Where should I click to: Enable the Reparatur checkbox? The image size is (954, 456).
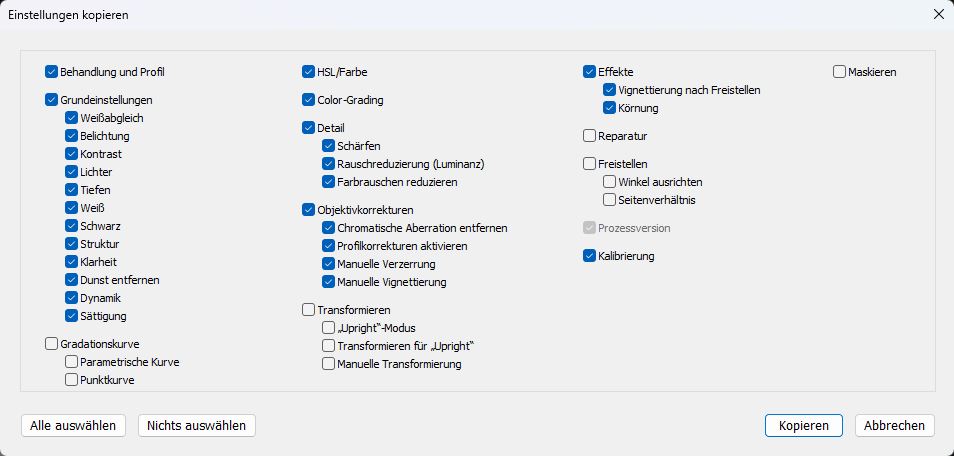pos(590,136)
